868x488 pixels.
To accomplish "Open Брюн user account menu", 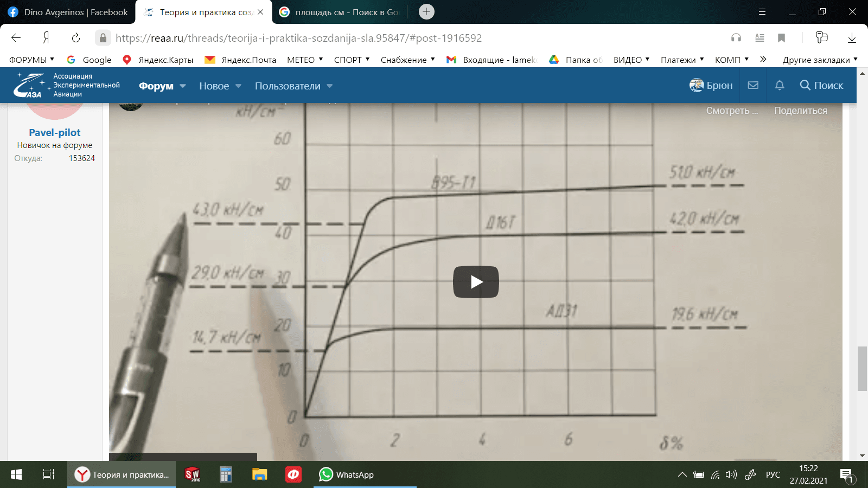I will pyautogui.click(x=711, y=85).
